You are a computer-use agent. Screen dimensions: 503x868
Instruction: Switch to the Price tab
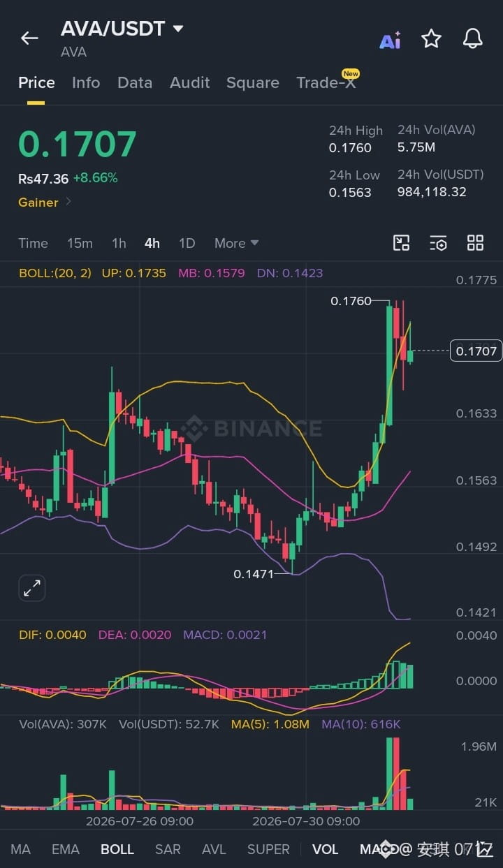[36, 82]
